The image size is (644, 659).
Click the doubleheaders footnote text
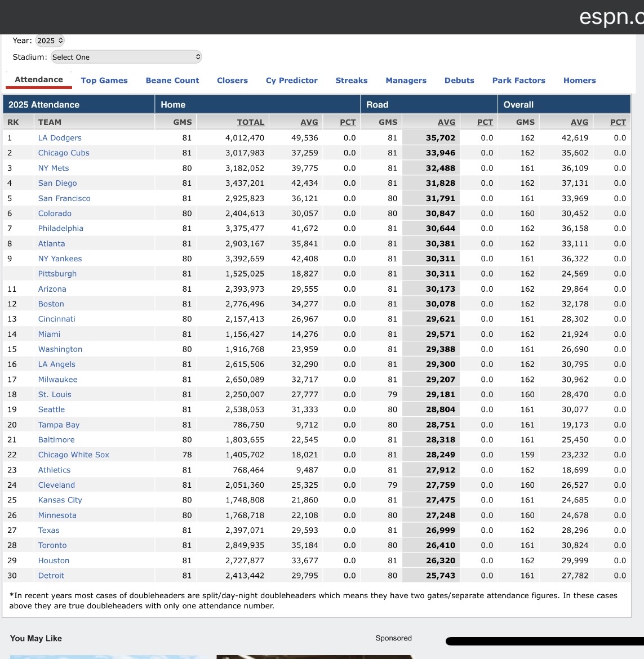click(313, 600)
